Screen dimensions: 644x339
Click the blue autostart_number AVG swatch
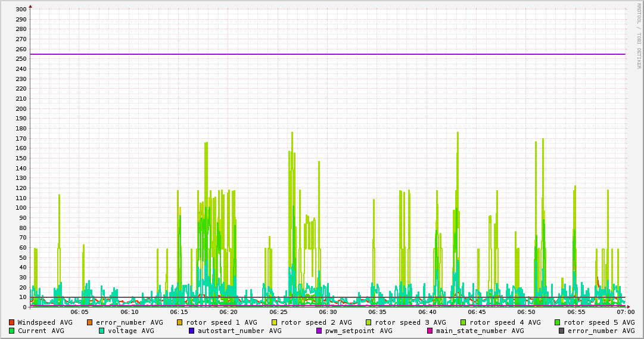coord(191,331)
